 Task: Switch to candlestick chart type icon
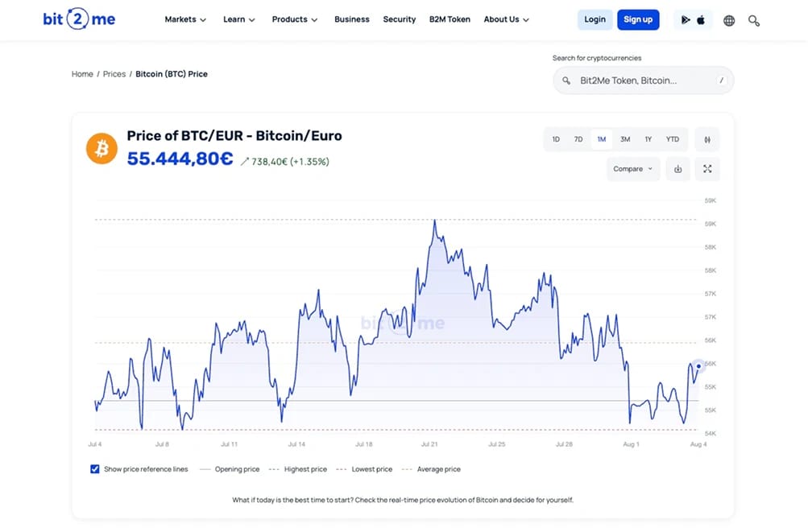[707, 139]
